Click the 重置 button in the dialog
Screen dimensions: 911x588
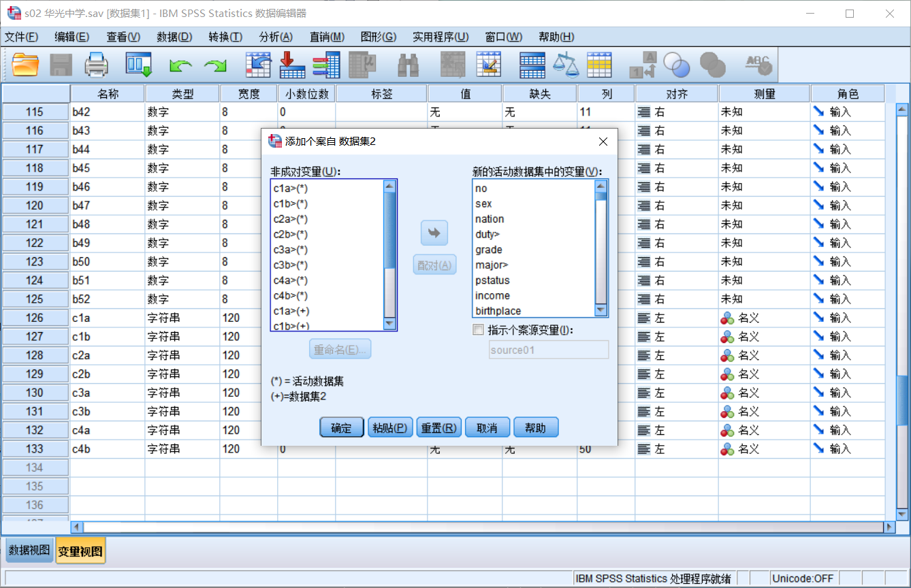tap(439, 427)
